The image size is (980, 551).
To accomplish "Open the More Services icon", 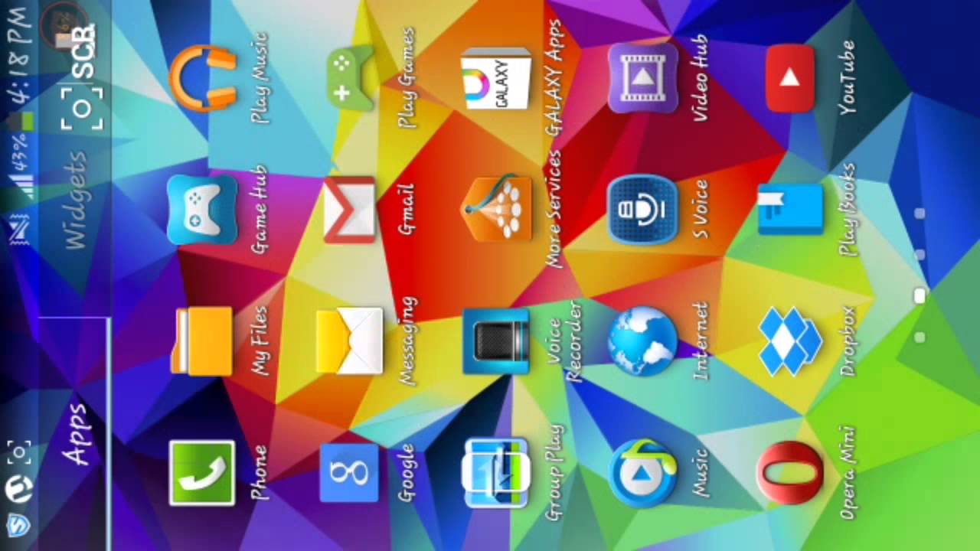I will coord(497,210).
